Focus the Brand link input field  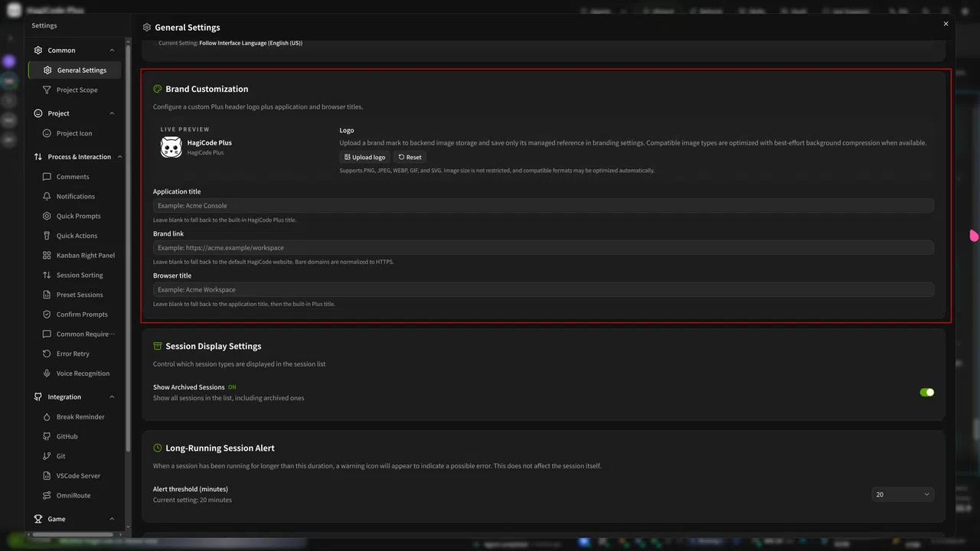pyautogui.click(x=543, y=247)
